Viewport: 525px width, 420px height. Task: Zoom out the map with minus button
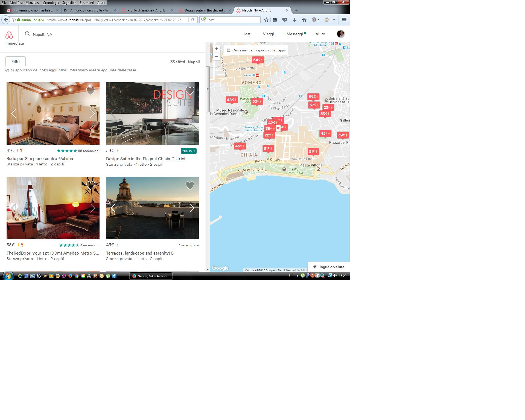point(217,56)
